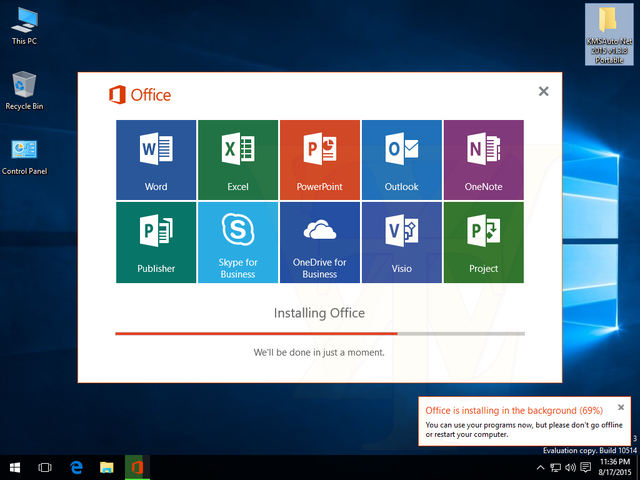Click the Outlook tile

click(402, 160)
